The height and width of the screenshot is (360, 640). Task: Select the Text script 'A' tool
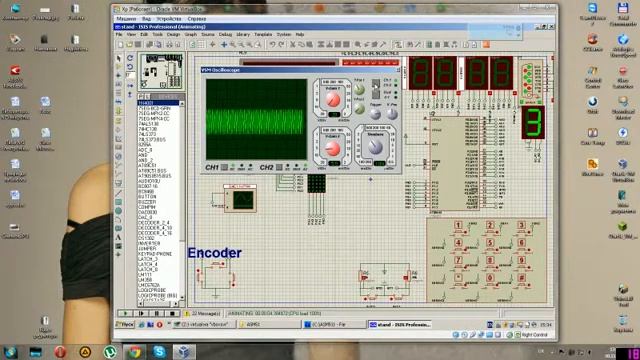pos(118,237)
